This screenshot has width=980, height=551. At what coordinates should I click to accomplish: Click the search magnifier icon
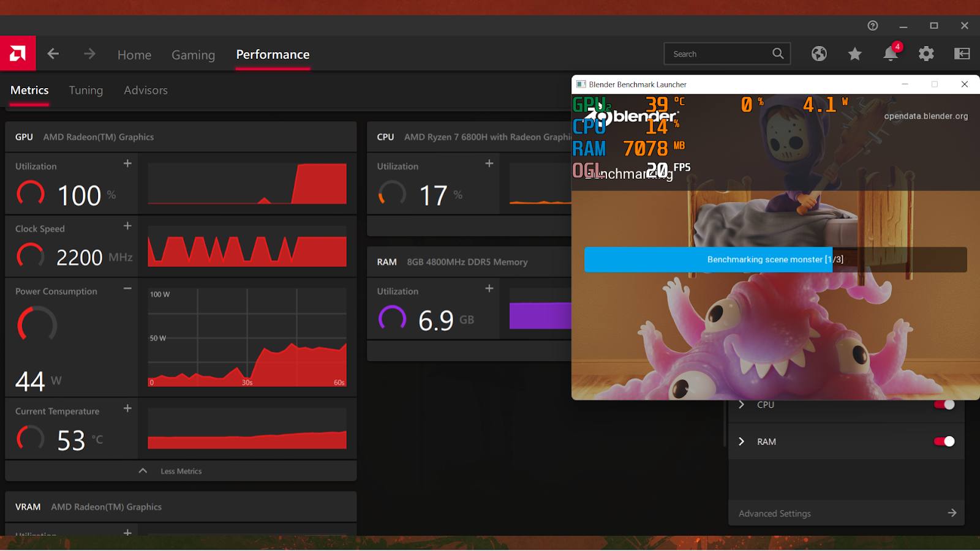[x=778, y=54]
